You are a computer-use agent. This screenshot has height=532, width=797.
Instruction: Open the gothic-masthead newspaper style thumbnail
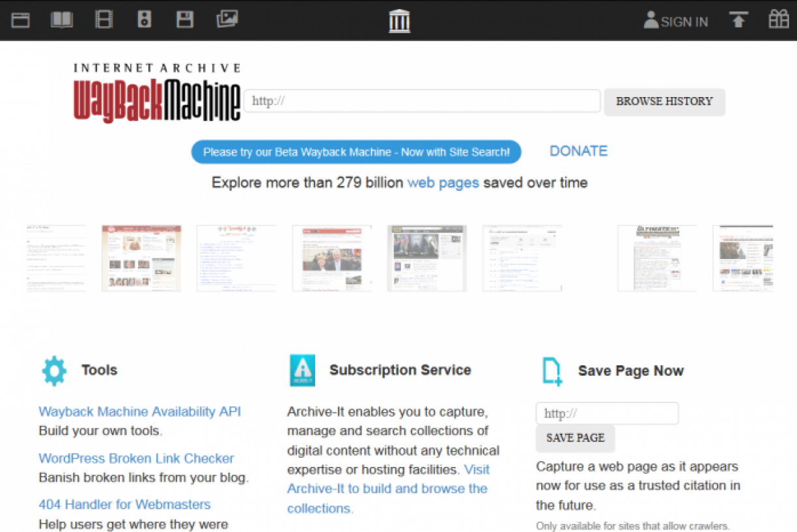[x=657, y=259]
